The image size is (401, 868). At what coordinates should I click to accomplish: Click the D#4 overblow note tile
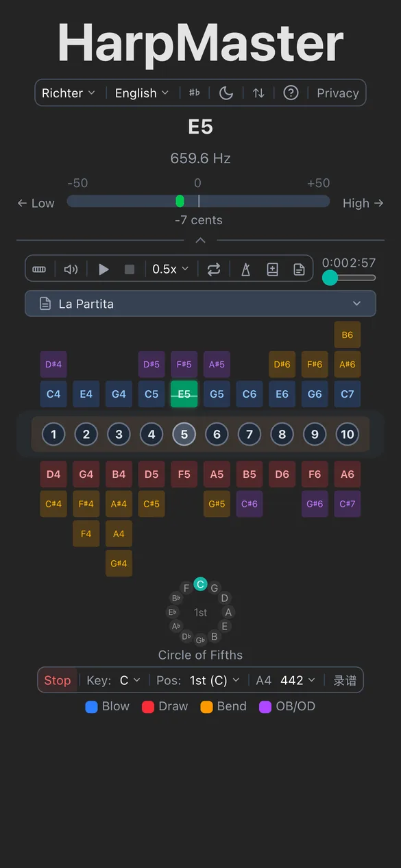pyautogui.click(x=53, y=364)
